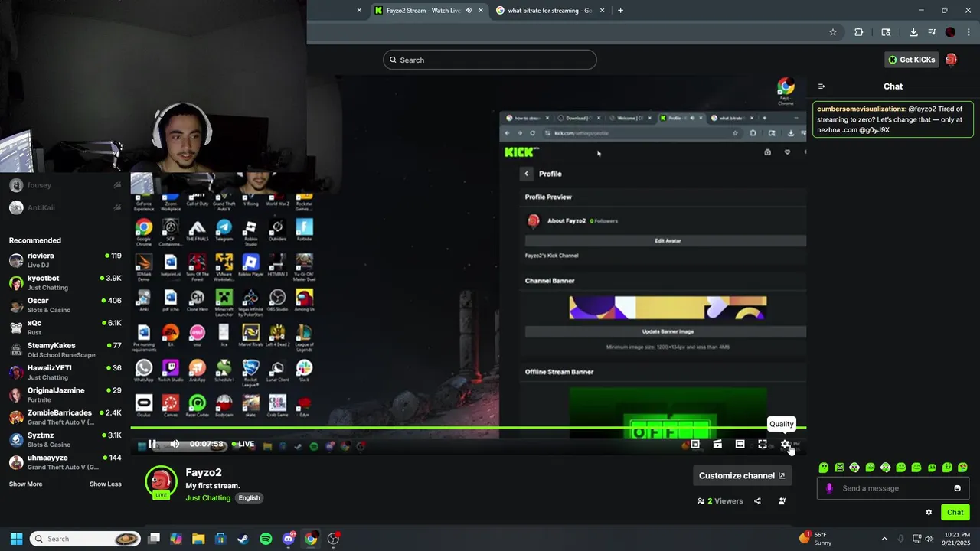Screen dimensions: 980x551
Task: Open Spotify from taskbar
Action: coord(266,539)
